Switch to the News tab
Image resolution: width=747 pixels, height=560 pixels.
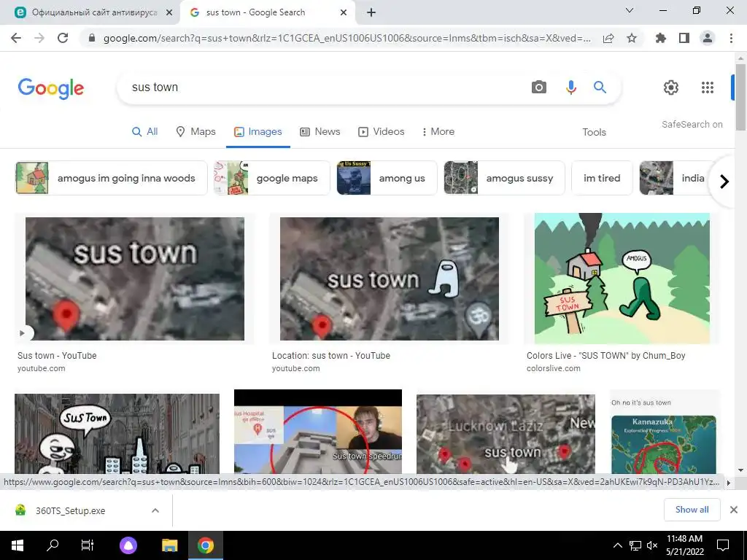[320, 131]
